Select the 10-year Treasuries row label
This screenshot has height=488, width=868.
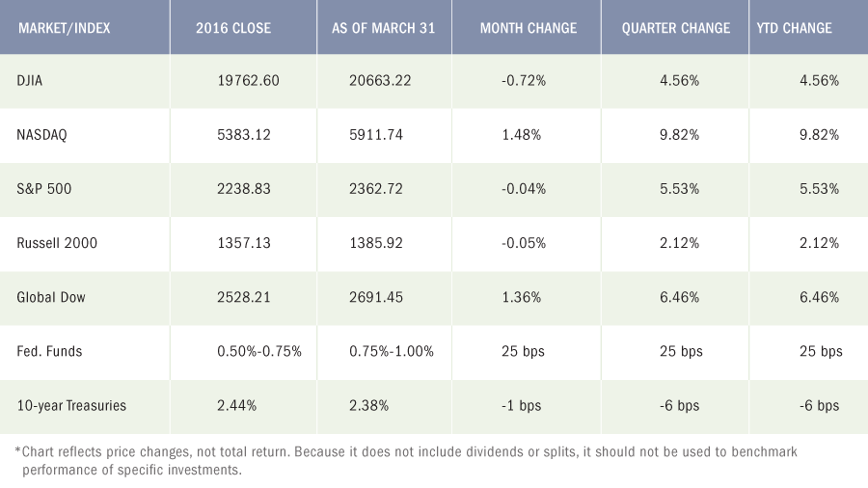pyautogui.click(x=71, y=406)
